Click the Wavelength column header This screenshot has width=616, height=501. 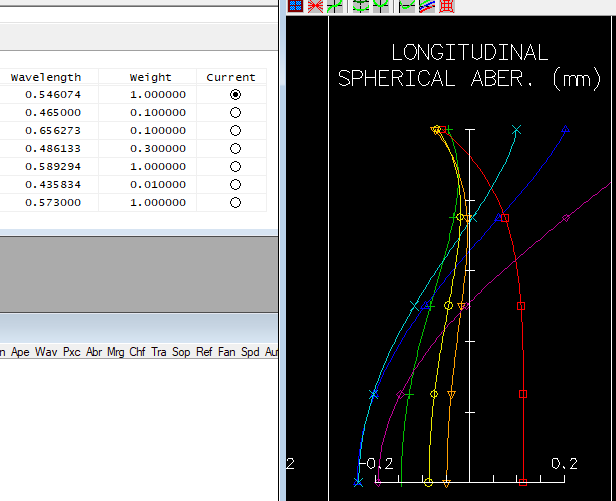click(x=46, y=77)
